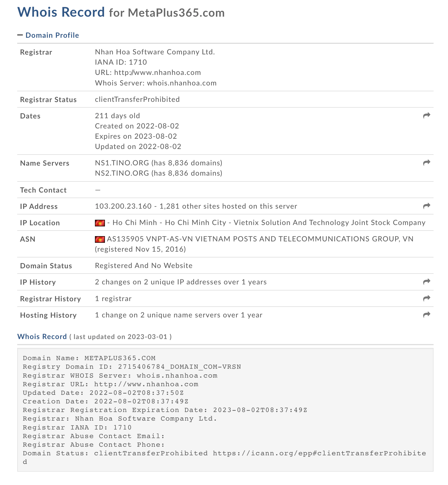Click the Domain Name: METAPLUS365.COM raw line
This screenshot has height=485, width=448.
89,358
